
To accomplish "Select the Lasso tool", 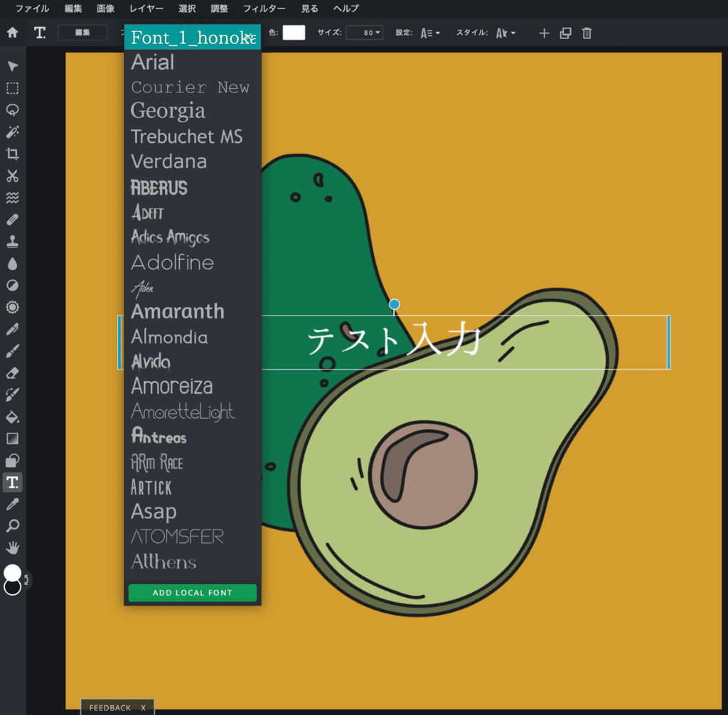I will pos(12,110).
